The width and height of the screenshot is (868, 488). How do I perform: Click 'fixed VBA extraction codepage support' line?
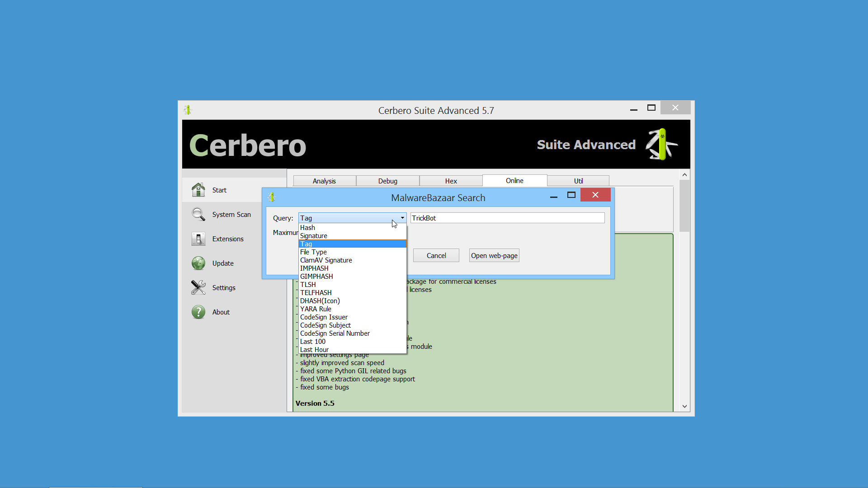coord(357,379)
